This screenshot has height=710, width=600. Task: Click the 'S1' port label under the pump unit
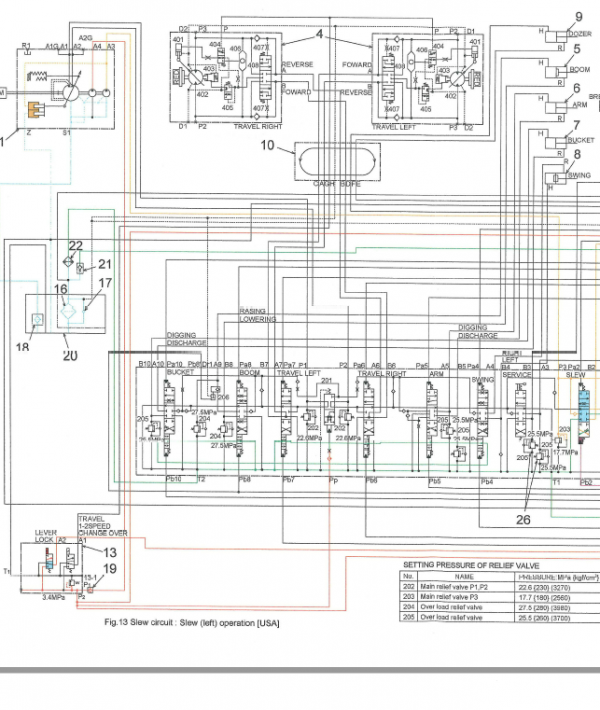(67, 133)
